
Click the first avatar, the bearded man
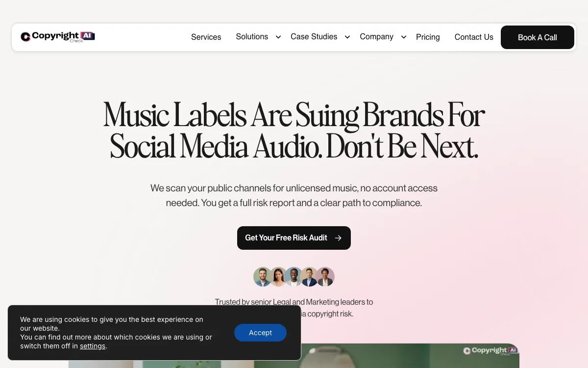[263, 277]
